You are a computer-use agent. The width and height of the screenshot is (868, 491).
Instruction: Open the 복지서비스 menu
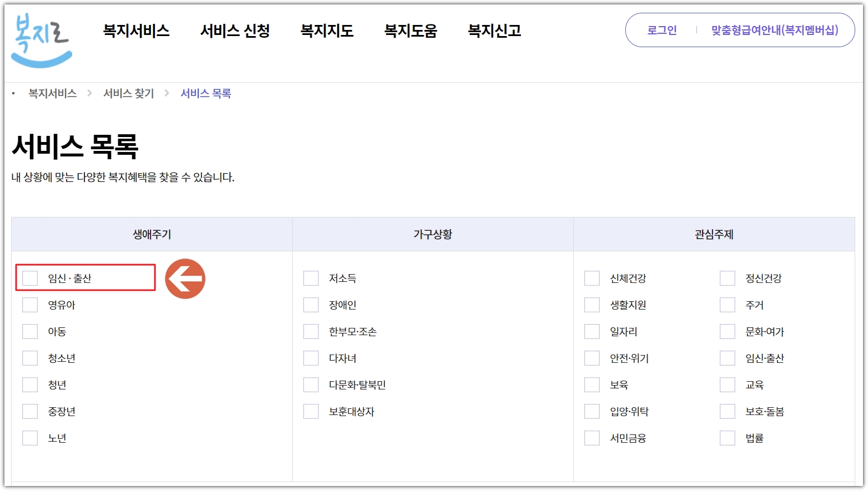[137, 32]
